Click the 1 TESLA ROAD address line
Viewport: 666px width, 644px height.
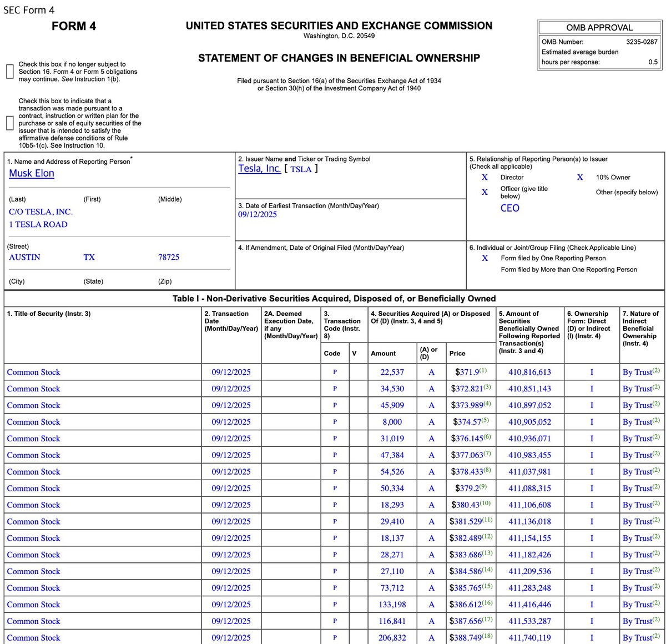tap(38, 225)
